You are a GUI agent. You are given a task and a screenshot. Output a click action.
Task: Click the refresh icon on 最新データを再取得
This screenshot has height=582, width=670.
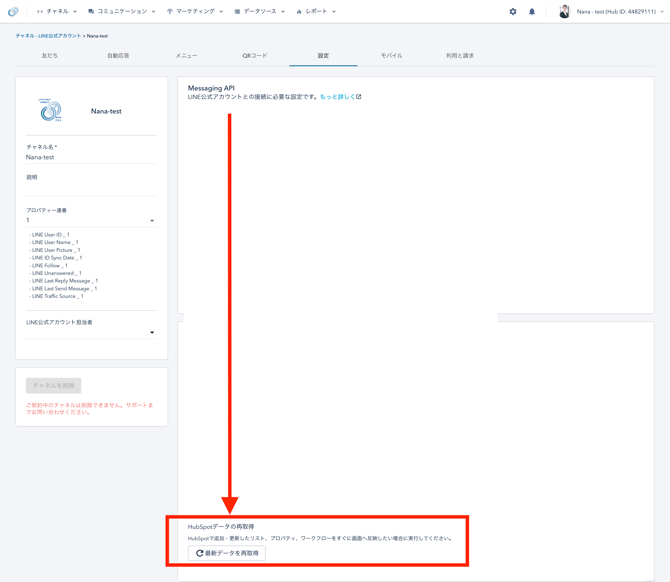[x=200, y=553]
